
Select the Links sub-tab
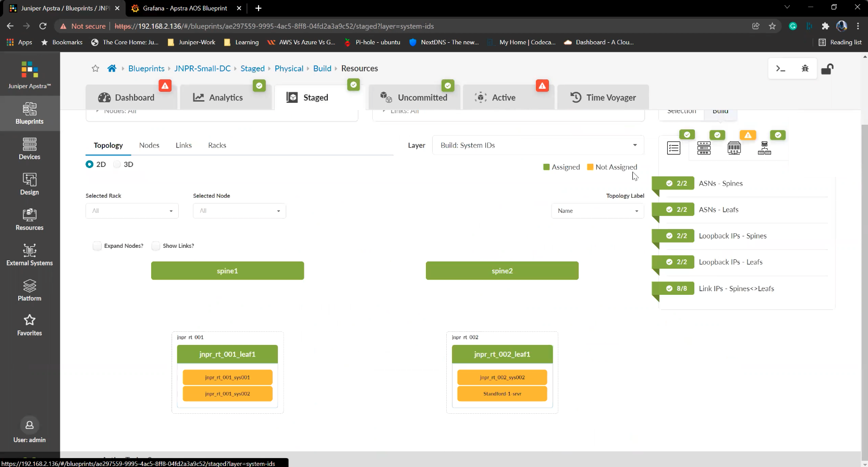coord(184,145)
